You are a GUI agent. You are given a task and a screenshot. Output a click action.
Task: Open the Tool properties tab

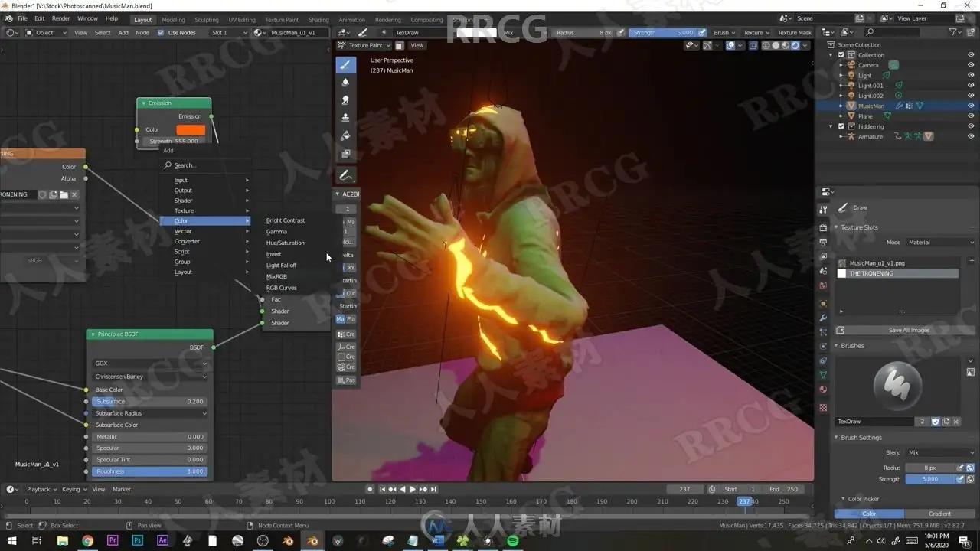[823, 210]
